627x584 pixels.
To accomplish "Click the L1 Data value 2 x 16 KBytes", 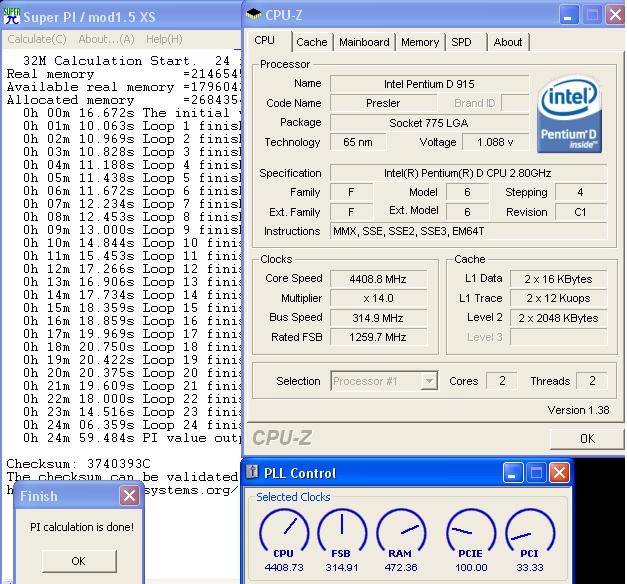I will (558, 278).
